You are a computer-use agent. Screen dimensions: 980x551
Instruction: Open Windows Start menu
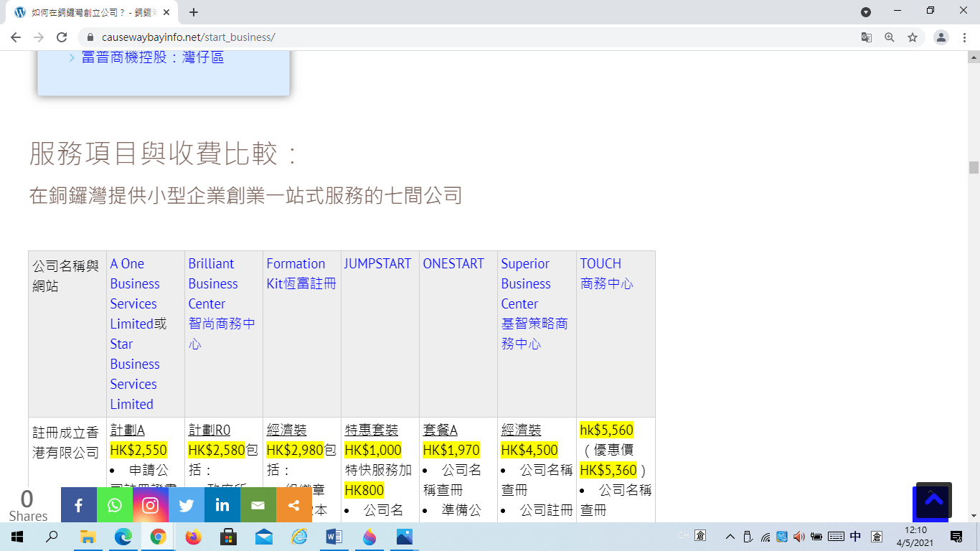click(17, 537)
